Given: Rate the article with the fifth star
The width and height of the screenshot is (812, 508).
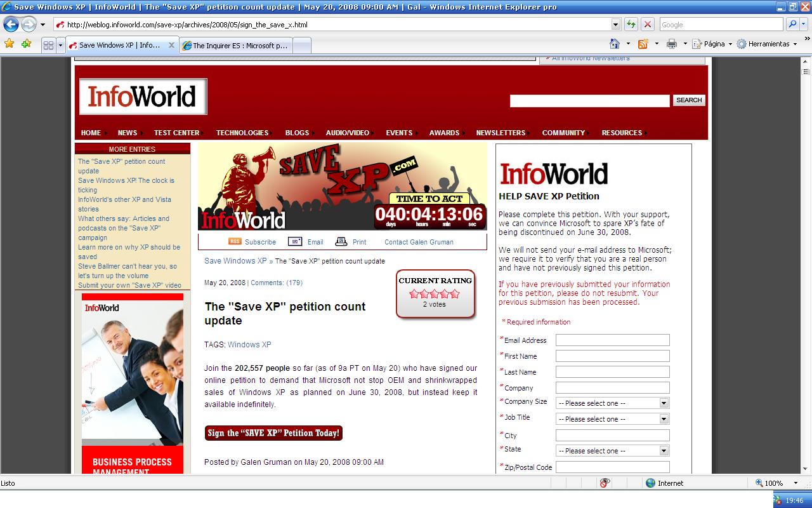Looking at the screenshot, I should pos(454,293).
